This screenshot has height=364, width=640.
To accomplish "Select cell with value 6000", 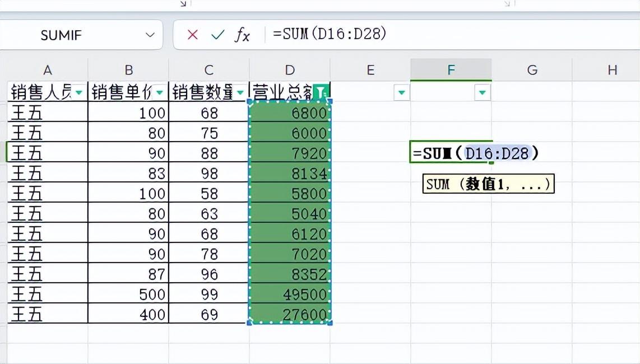I will tap(290, 132).
